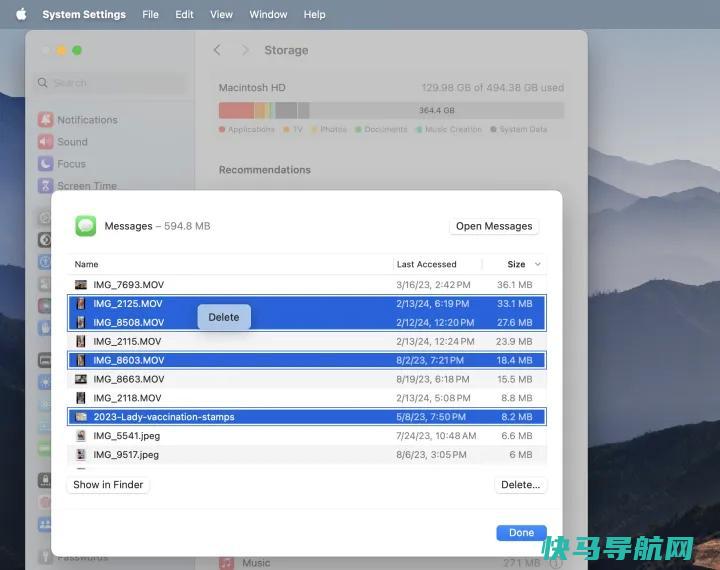This screenshot has width=720, height=570.
Task: Choose Delete in the context popup
Action: [224, 317]
